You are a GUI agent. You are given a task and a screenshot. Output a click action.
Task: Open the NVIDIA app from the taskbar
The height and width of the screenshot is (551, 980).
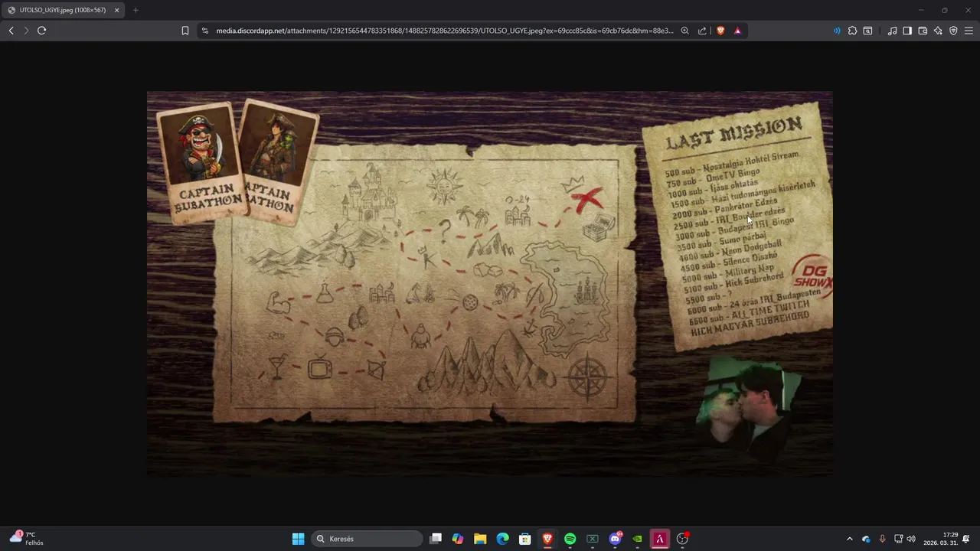click(637, 539)
